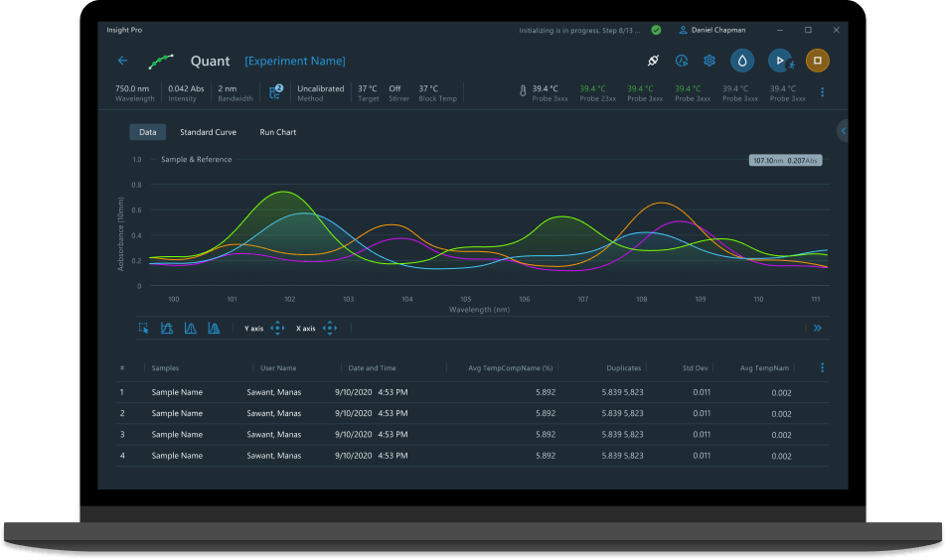Adjust the Y axis pan control
Image resolution: width=946 pixels, height=560 pixels.
coord(277,328)
